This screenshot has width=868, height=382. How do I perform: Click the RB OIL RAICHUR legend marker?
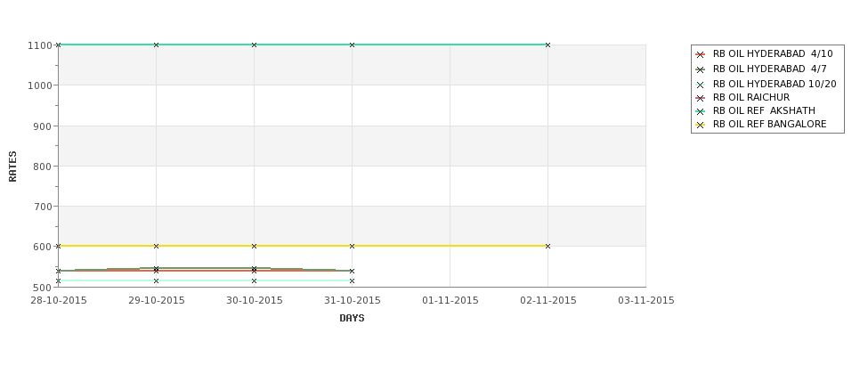(x=701, y=98)
